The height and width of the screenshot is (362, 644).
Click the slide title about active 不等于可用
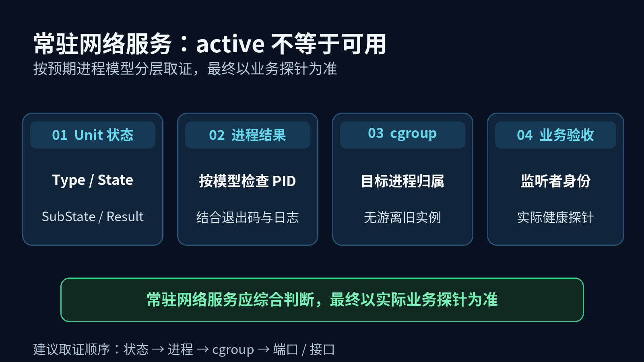[x=210, y=44]
